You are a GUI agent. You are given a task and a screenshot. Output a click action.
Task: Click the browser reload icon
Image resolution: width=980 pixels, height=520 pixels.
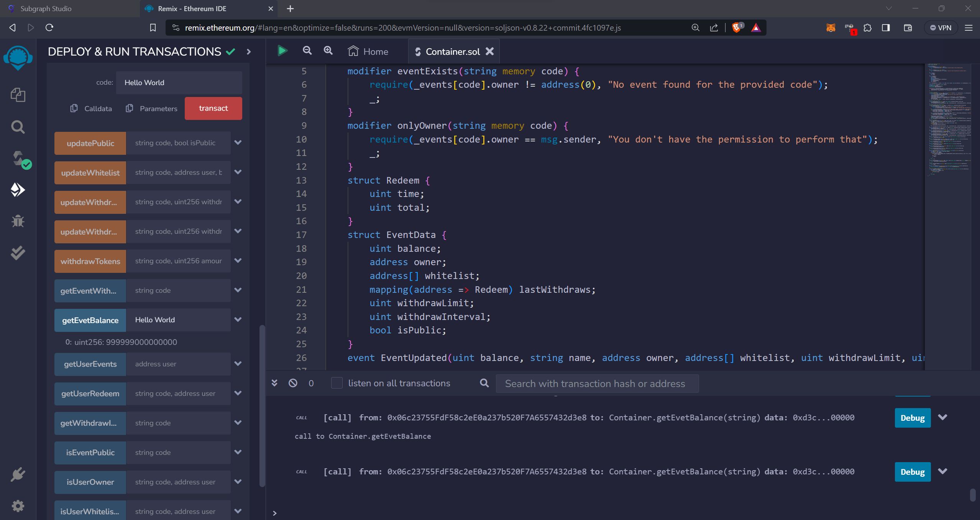tap(49, 28)
